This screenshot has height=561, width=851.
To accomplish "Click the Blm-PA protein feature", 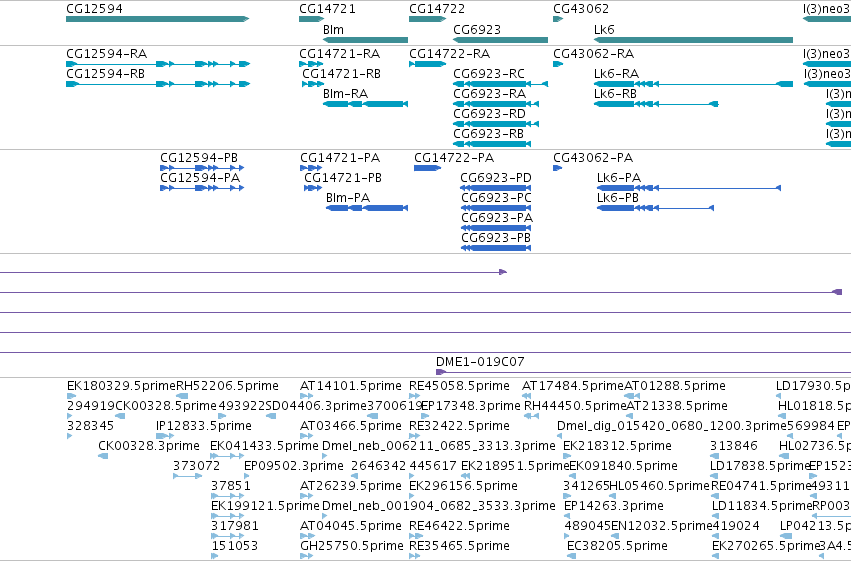I will click(367, 208).
